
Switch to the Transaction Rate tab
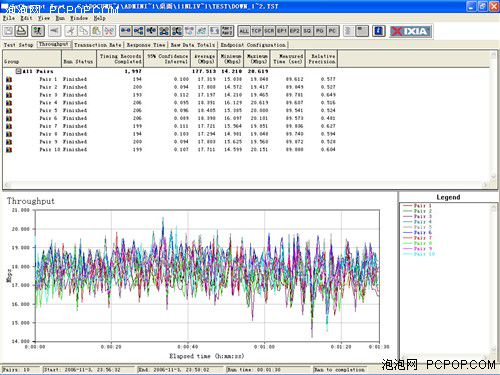tap(98, 45)
